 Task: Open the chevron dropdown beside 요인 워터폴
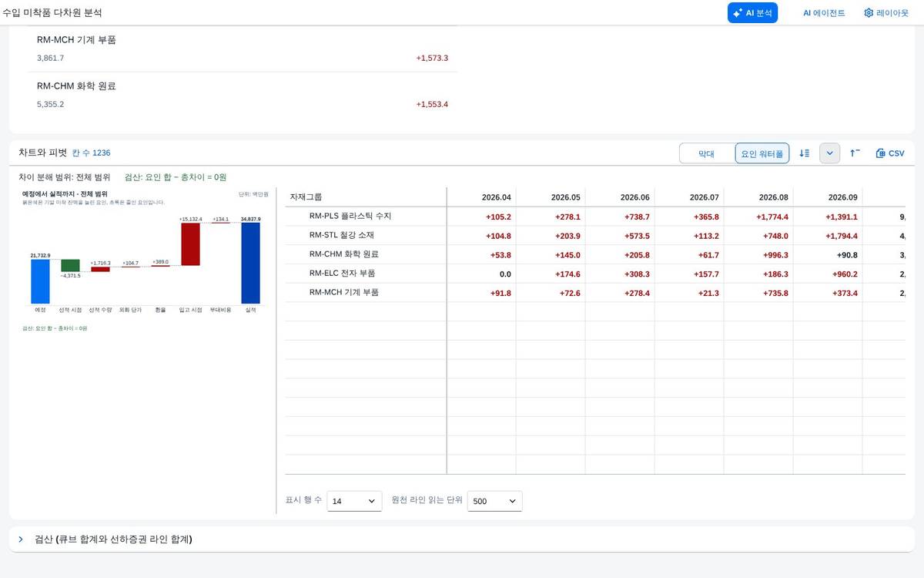[829, 153]
